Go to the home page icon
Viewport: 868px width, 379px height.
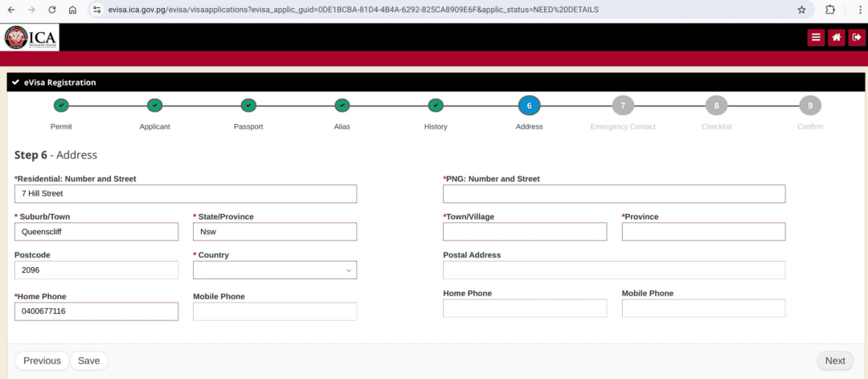(836, 37)
